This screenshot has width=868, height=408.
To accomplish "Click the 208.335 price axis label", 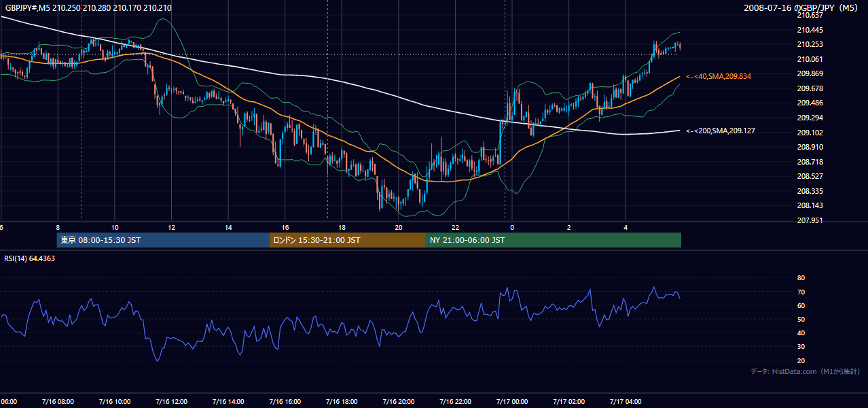I will tap(810, 191).
